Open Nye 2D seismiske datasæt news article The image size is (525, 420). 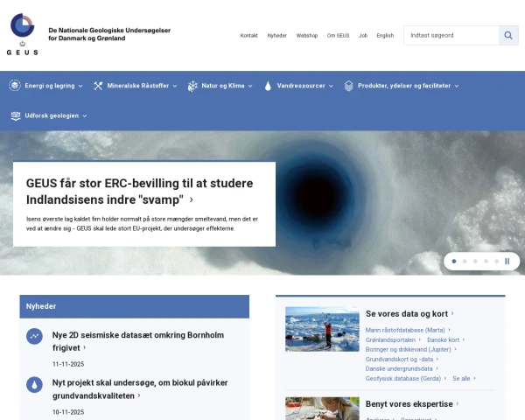(138, 341)
